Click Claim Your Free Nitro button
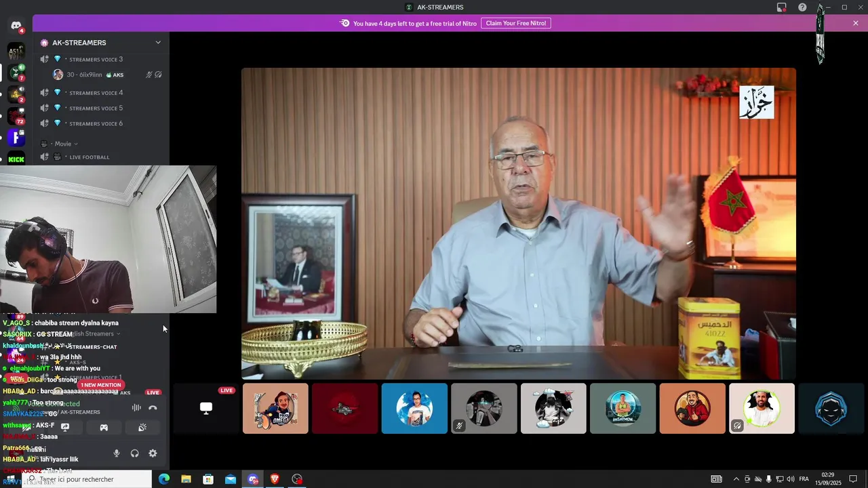Image resolution: width=868 pixels, height=488 pixels. point(516,23)
